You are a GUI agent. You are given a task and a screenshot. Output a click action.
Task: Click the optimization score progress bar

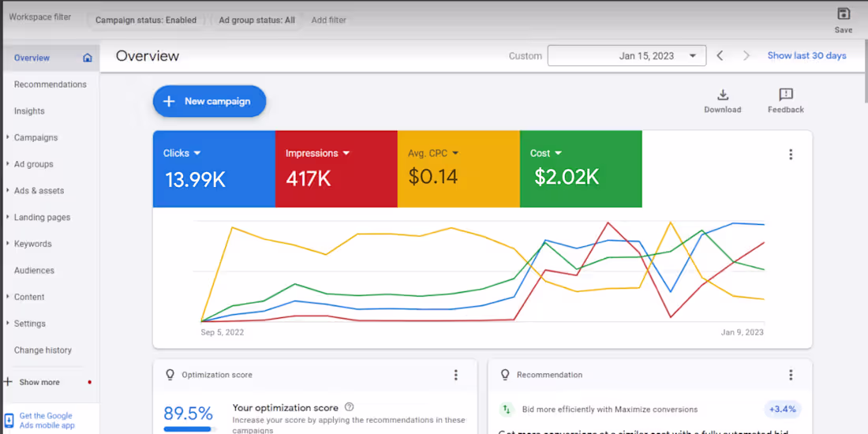click(189, 429)
